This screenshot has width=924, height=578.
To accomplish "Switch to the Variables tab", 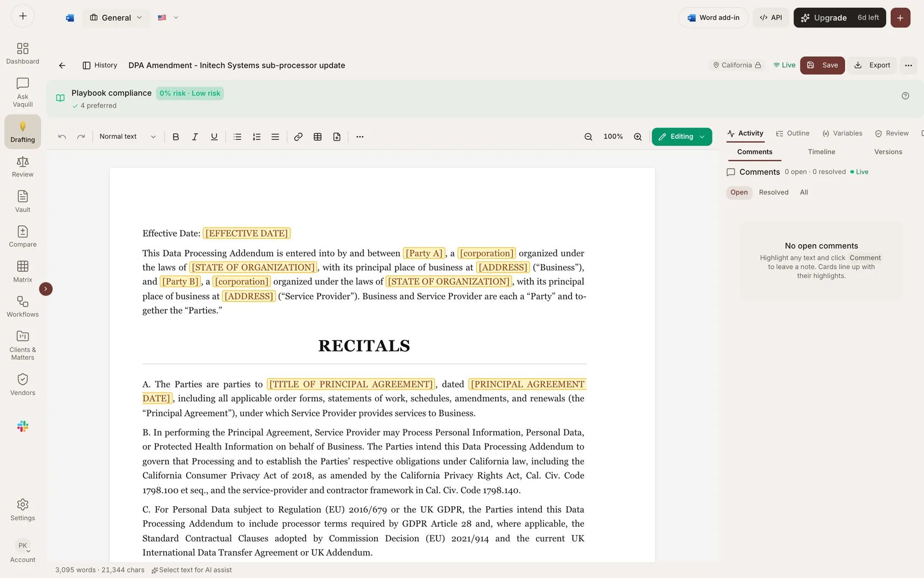I will coord(842,133).
